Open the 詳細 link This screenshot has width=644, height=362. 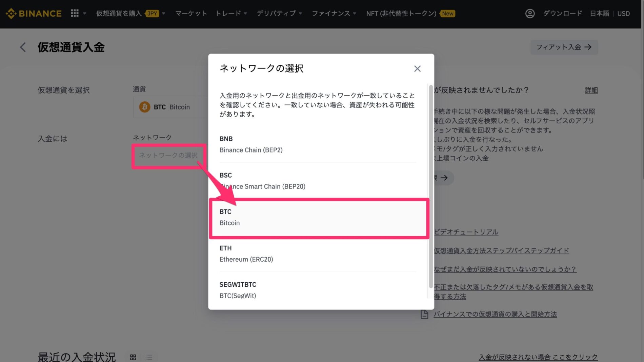[x=591, y=90]
